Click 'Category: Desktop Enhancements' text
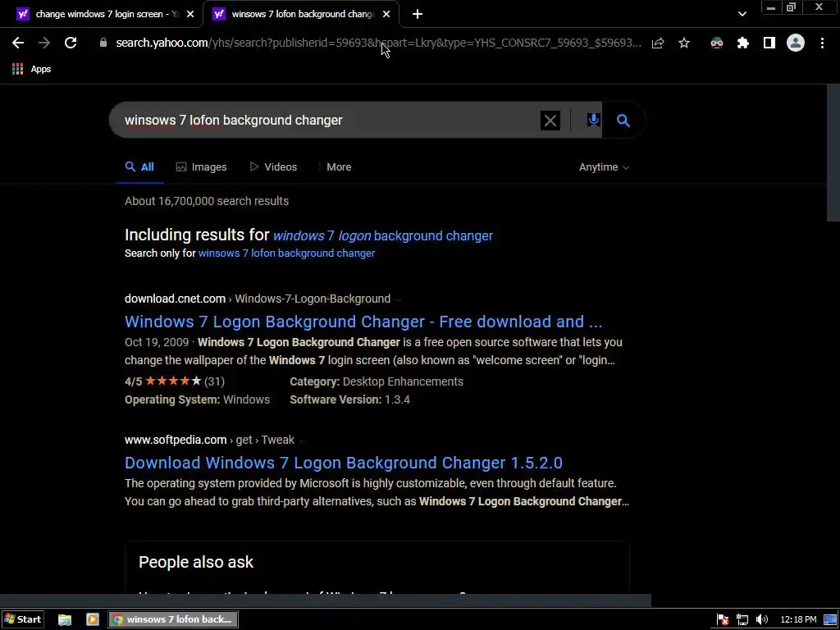 pos(377,381)
